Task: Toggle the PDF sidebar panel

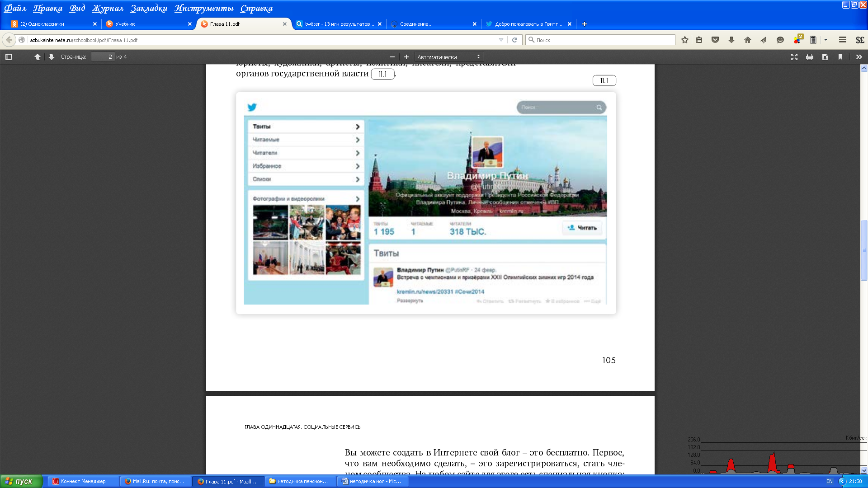Action: coord(9,57)
